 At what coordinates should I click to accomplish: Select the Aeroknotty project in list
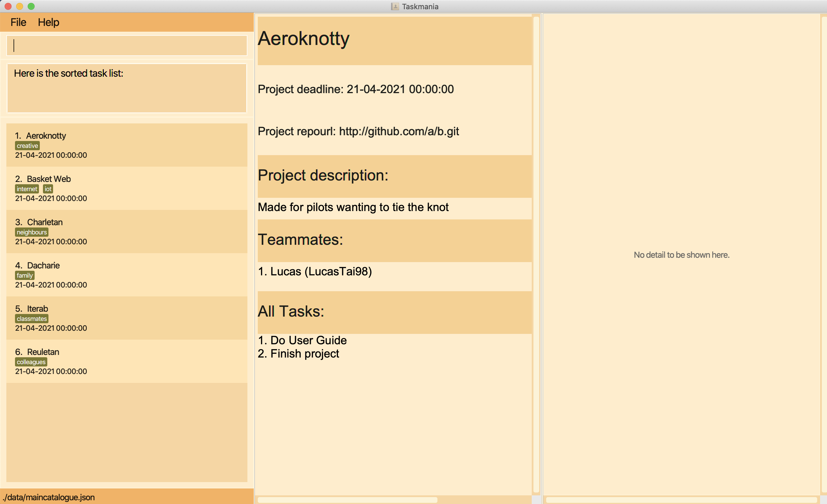127,145
